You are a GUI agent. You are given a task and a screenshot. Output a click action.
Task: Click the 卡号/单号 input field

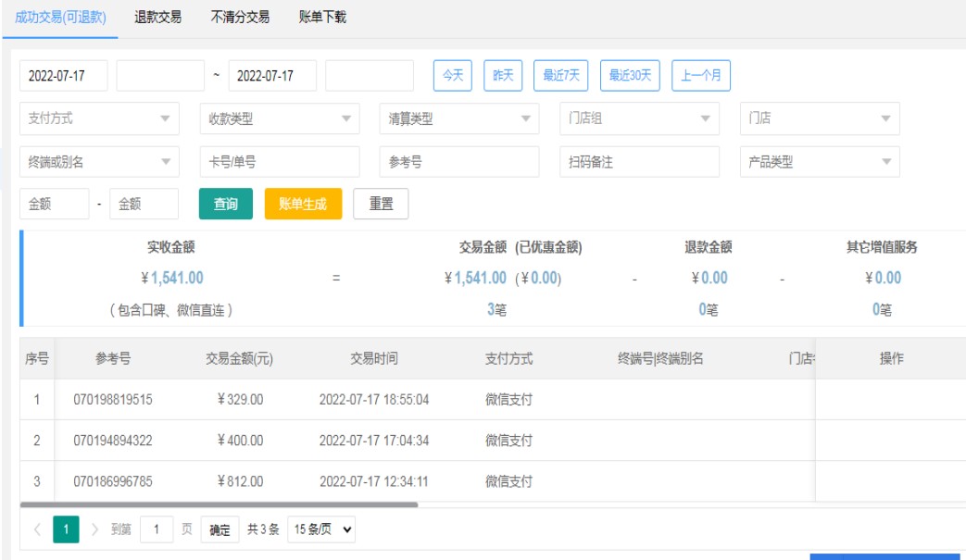coord(279,161)
